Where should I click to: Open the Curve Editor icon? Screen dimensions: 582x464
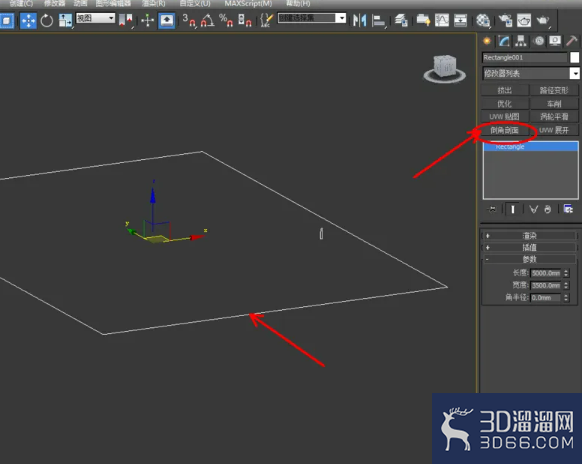(442, 20)
